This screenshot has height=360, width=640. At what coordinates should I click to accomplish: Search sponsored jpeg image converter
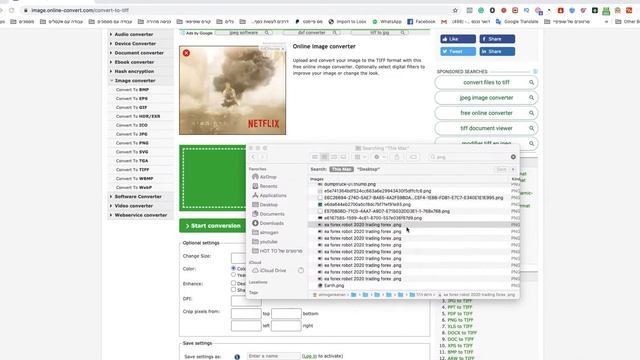(x=486, y=98)
